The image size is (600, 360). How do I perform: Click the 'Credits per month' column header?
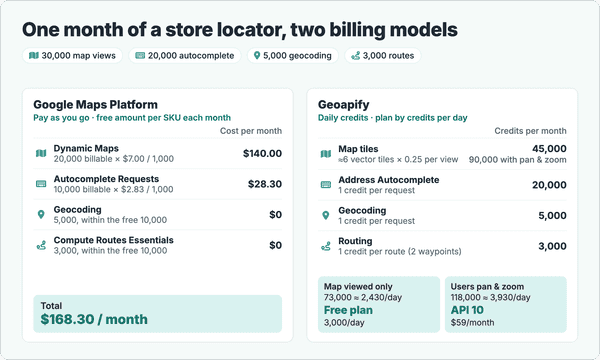(530, 131)
